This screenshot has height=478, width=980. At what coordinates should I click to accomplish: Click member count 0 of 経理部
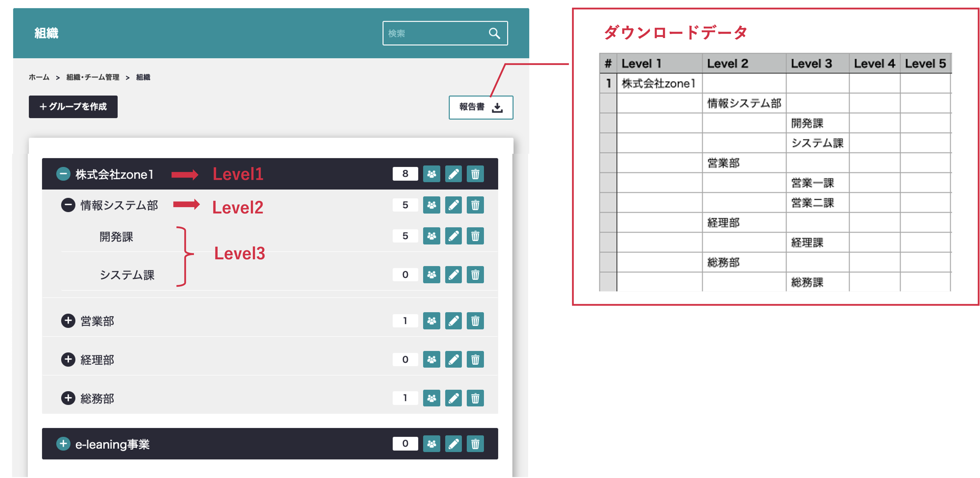pos(405,359)
